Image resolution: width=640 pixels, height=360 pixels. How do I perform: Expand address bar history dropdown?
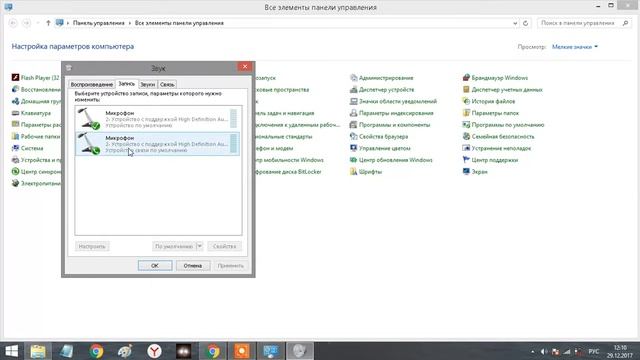[x=515, y=23]
